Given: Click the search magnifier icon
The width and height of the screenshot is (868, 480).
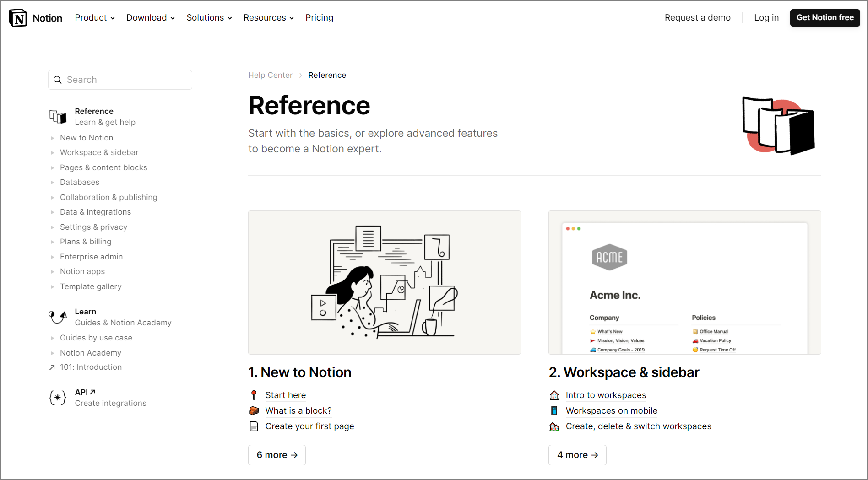Looking at the screenshot, I should click(58, 80).
